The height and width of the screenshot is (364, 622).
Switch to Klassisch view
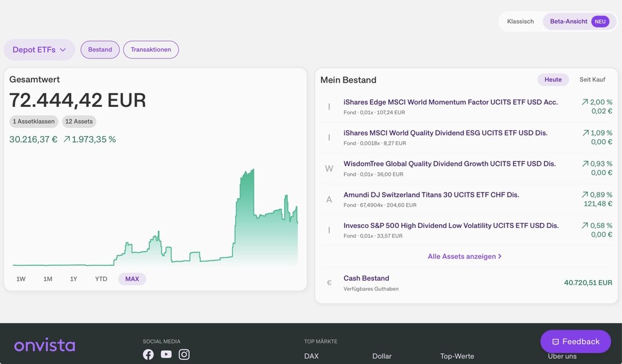(521, 21)
